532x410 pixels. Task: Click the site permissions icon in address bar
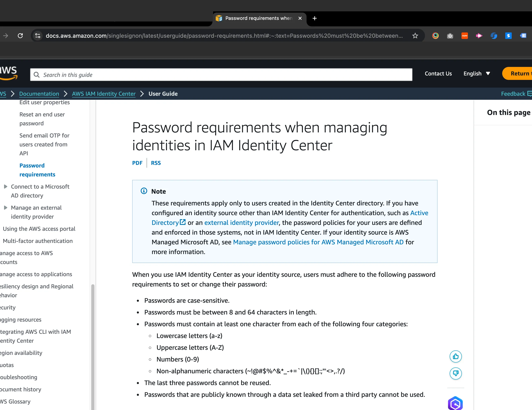click(x=38, y=35)
